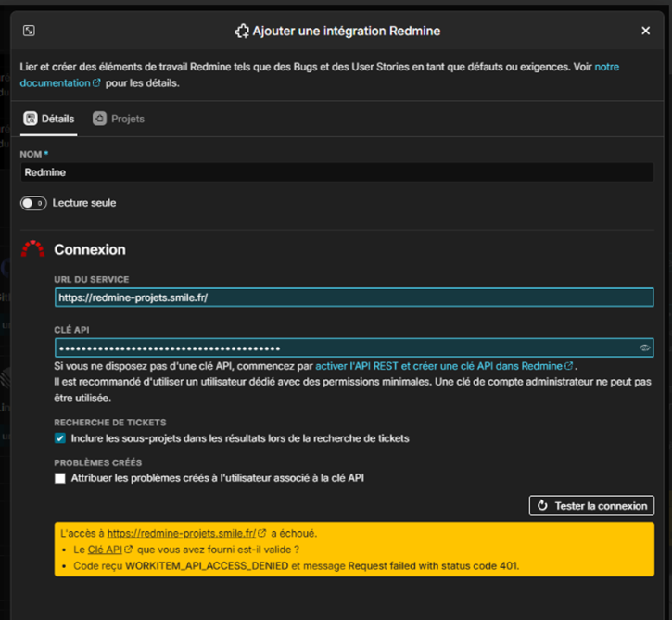Uncheck Inclure les sous-projets checkbox
Viewport: 672px width, 620px height.
(60, 438)
